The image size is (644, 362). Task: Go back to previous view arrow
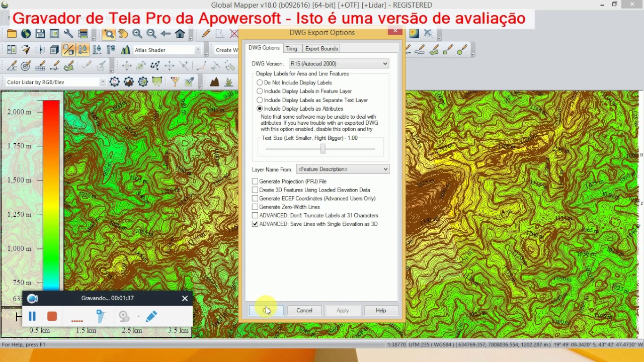coord(166,34)
